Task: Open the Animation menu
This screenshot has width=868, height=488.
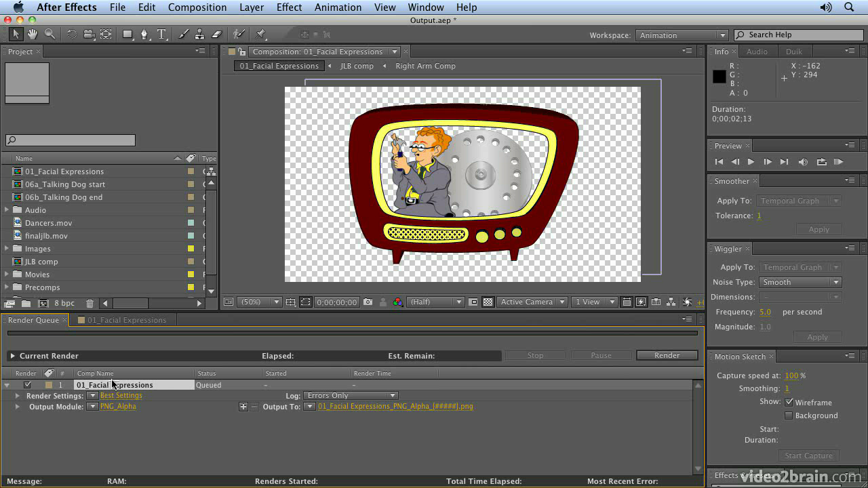Action: point(338,7)
